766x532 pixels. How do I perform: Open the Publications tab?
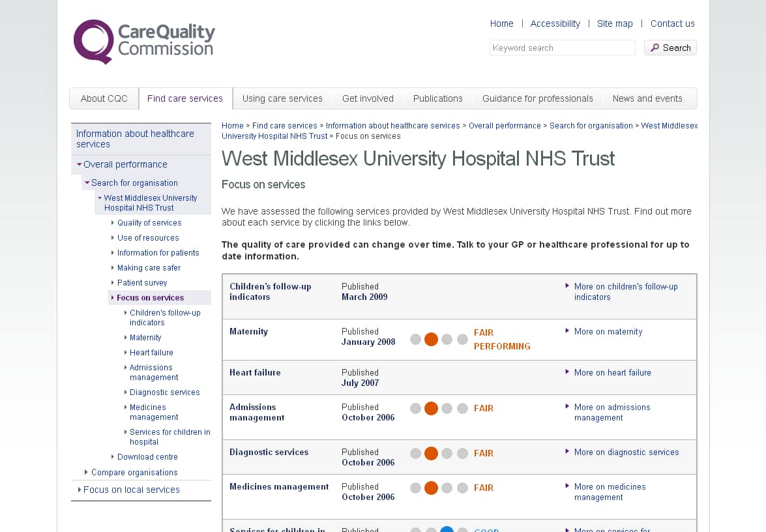coord(437,98)
